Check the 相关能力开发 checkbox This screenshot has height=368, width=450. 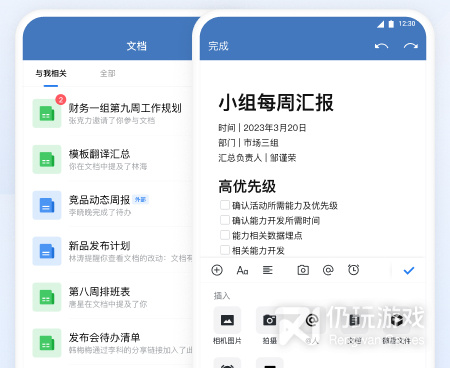pos(225,250)
